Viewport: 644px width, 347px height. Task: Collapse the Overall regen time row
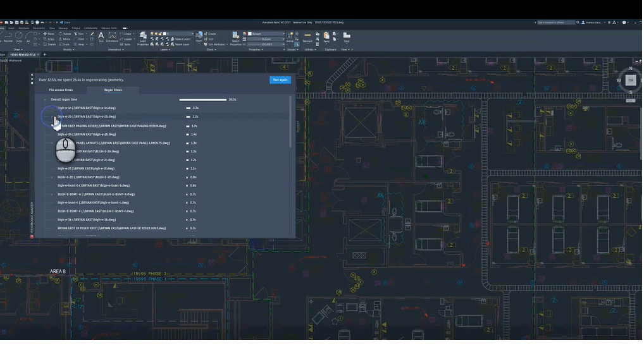coord(45,99)
